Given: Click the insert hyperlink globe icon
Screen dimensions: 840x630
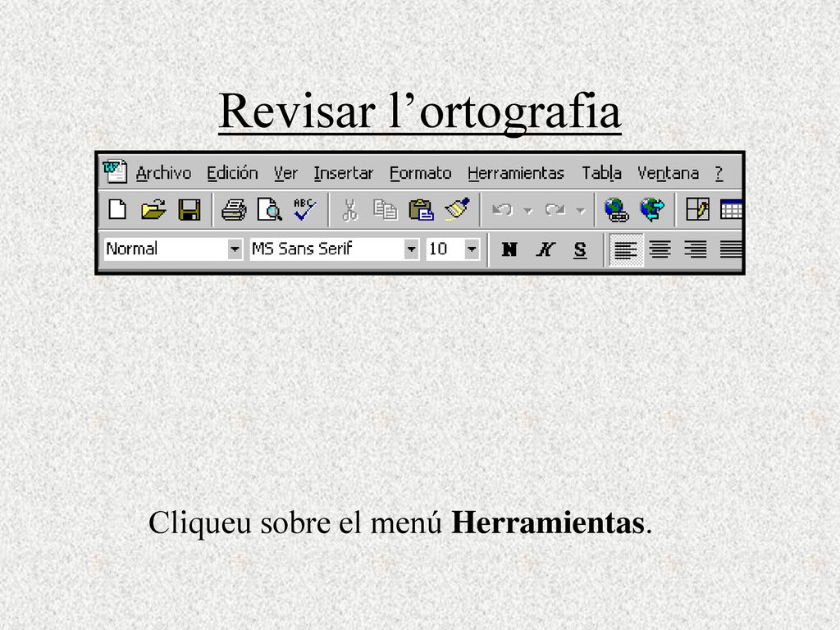Looking at the screenshot, I should pyautogui.click(x=617, y=209).
